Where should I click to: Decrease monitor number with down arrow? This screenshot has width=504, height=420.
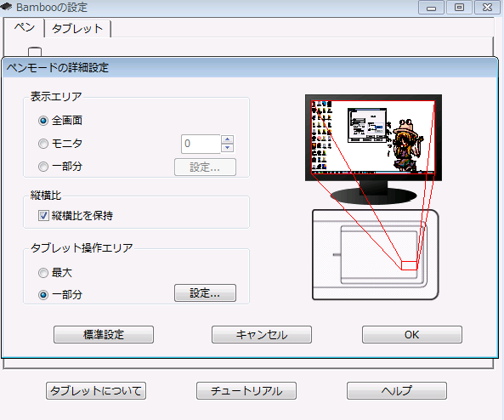[x=228, y=148]
